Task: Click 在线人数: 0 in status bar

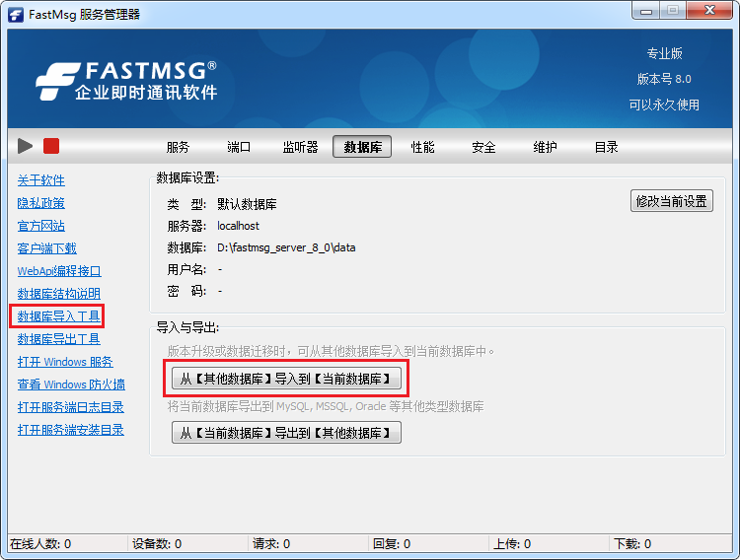Action: pos(40,544)
